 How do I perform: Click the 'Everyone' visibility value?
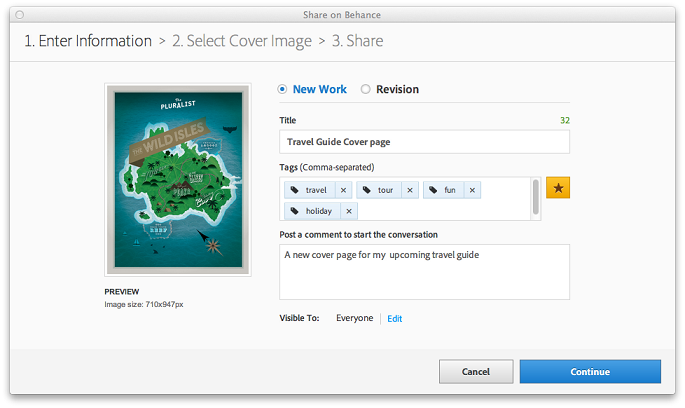354,318
